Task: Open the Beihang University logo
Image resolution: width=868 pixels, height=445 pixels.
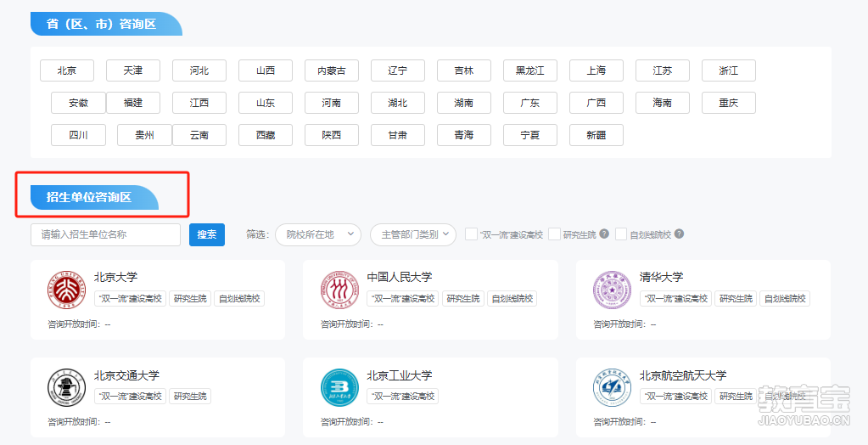Action: [613, 387]
